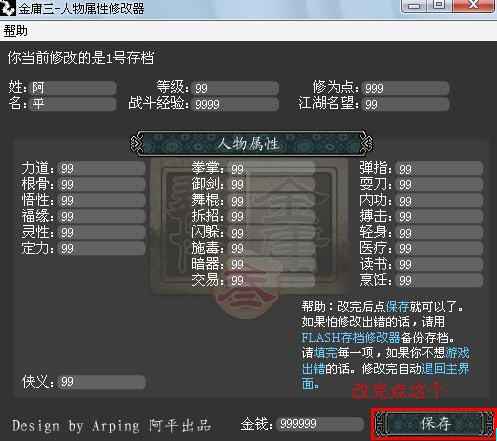Select the 江湖名望 reputation field

tap(406, 104)
